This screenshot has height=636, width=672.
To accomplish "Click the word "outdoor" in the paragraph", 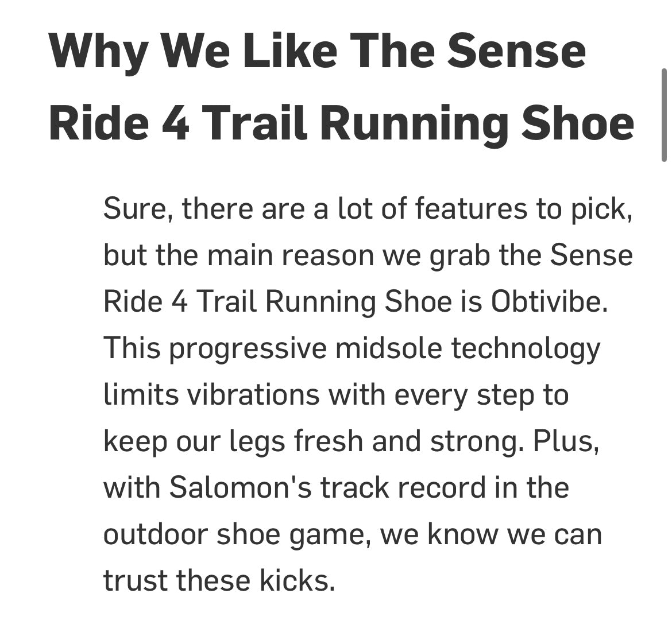I will tap(156, 534).
